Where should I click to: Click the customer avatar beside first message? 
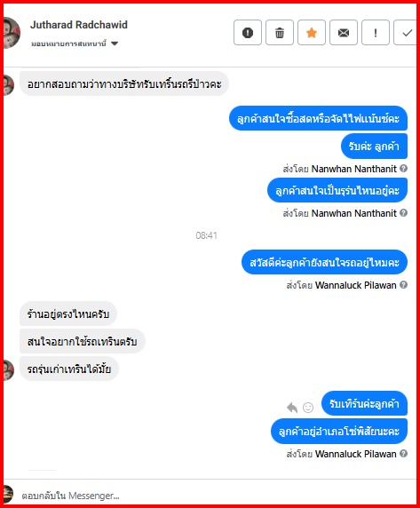click(x=9, y=85)
